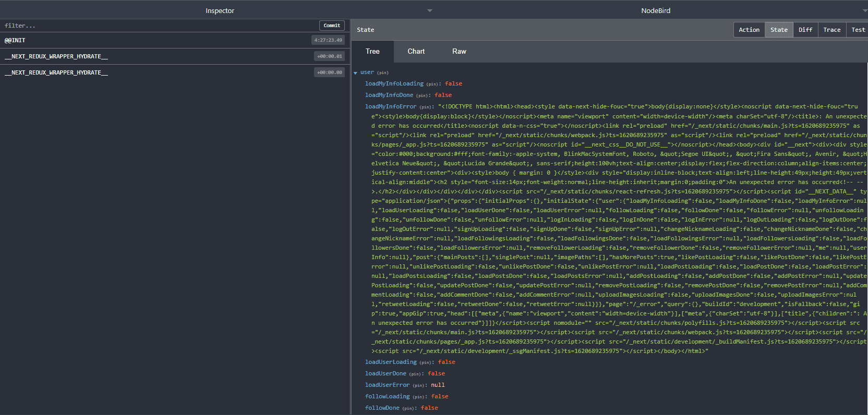Open the Test tab
Image resolution: width=868 pixels, height=415 pixels.
[858, 30]
